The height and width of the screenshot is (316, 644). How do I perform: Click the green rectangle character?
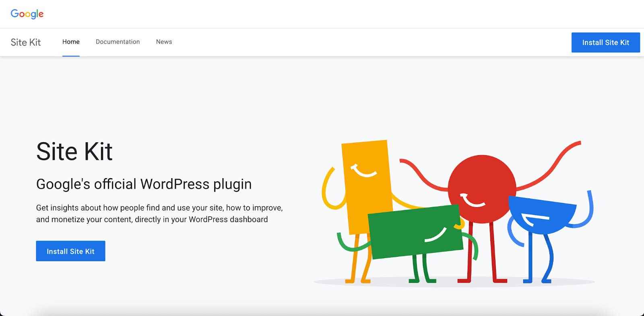pos(415,232)
